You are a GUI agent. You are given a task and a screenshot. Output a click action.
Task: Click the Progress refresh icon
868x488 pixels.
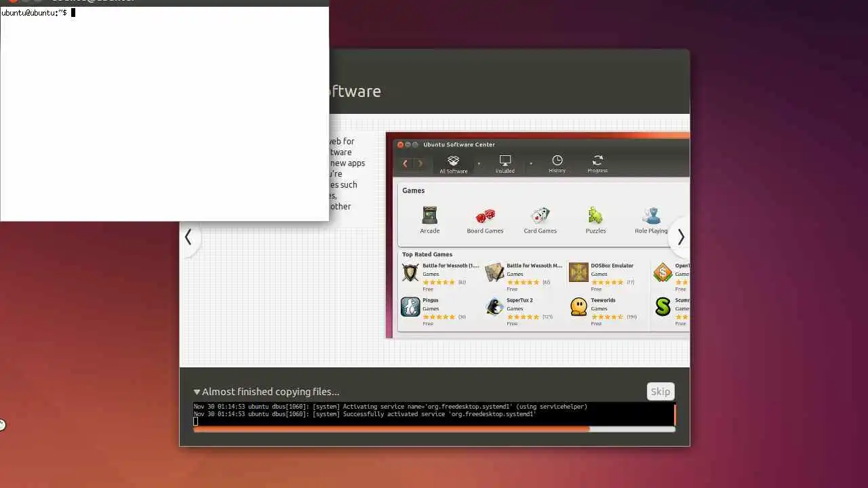597,161
